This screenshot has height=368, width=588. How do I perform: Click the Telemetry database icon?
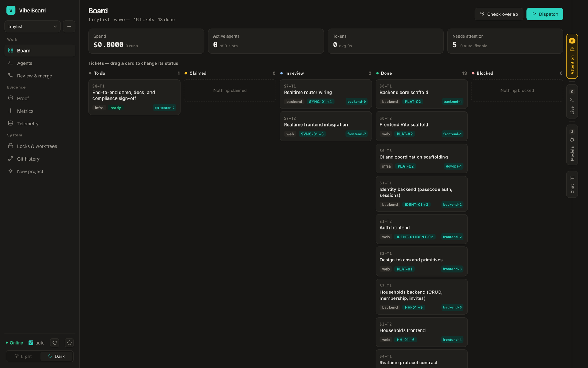10,123
